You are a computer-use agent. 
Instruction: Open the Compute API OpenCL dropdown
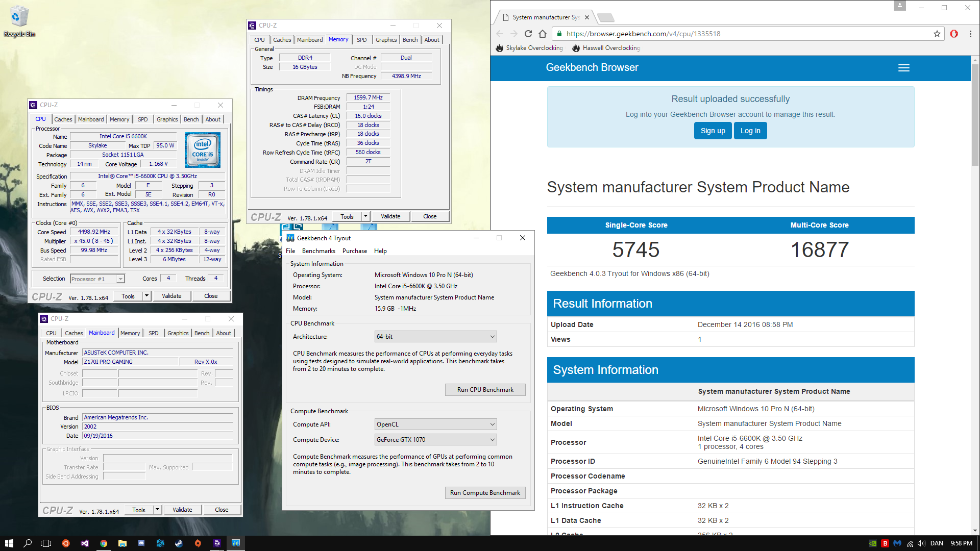point(435,424)
